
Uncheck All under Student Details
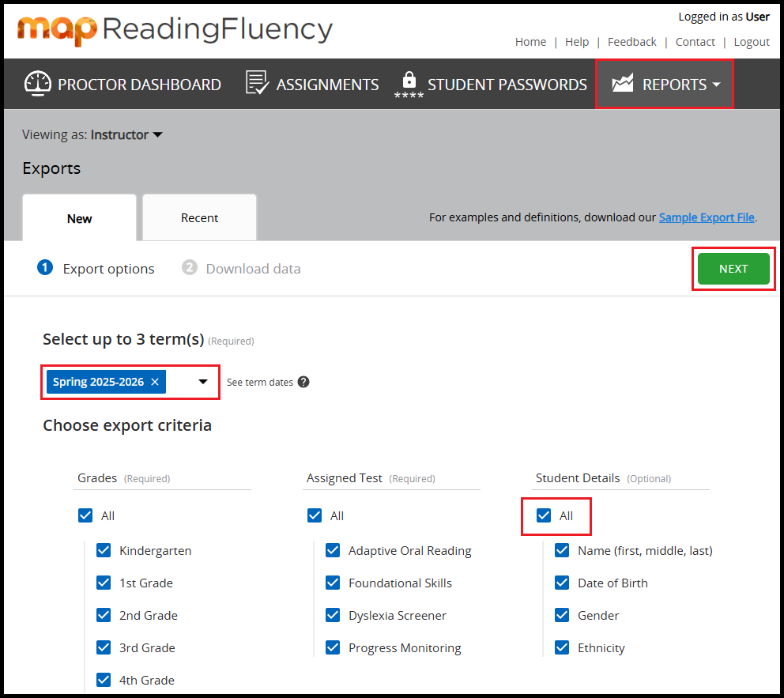[544, 515]
